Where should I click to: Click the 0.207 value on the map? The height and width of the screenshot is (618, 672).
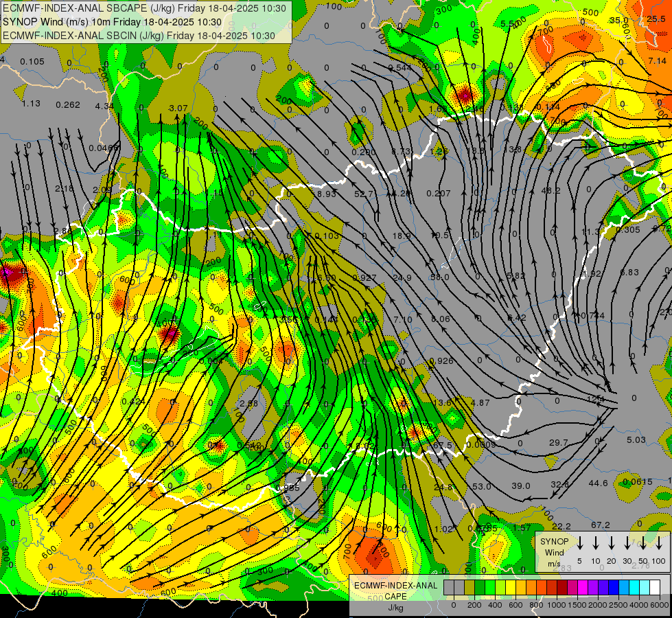click(x=439, y=194)
